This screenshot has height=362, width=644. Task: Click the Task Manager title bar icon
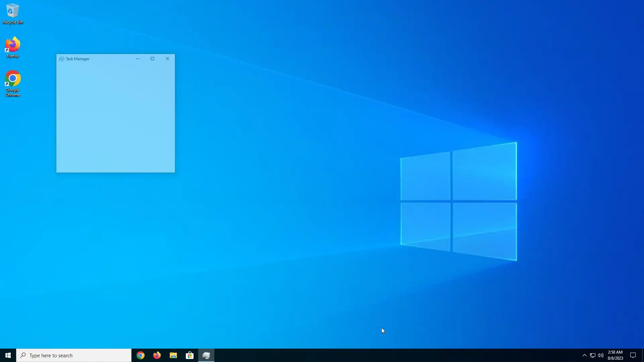61,59
